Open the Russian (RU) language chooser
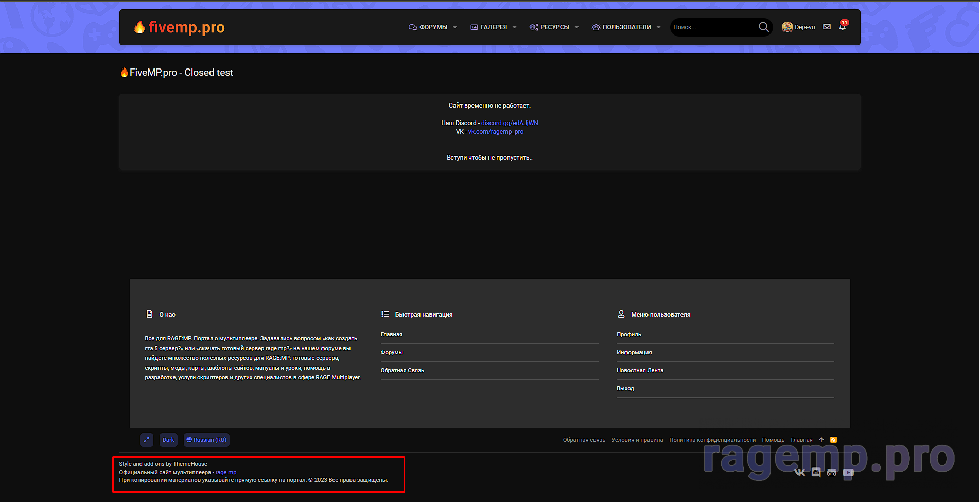Screen dimensions: 980x502 (x=206, y=440)
